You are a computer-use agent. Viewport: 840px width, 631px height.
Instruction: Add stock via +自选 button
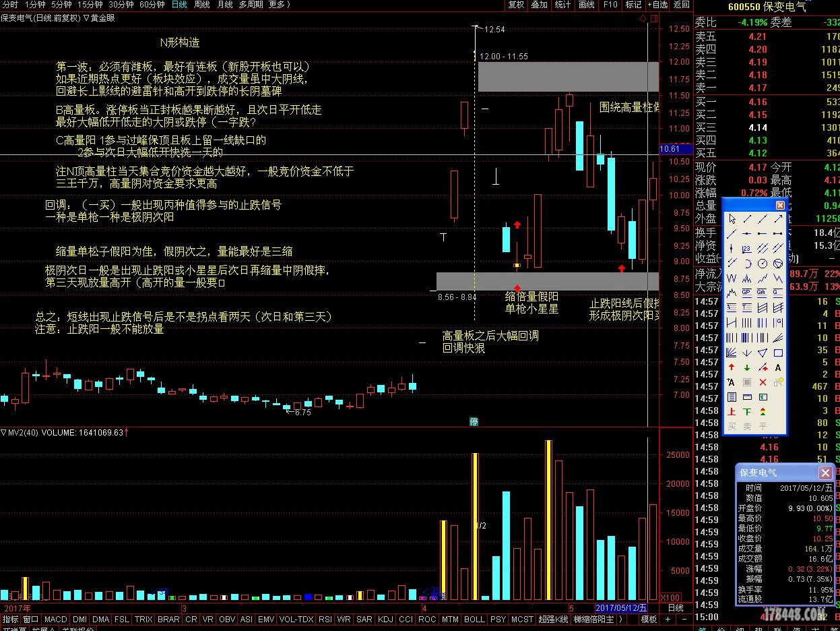657,5
